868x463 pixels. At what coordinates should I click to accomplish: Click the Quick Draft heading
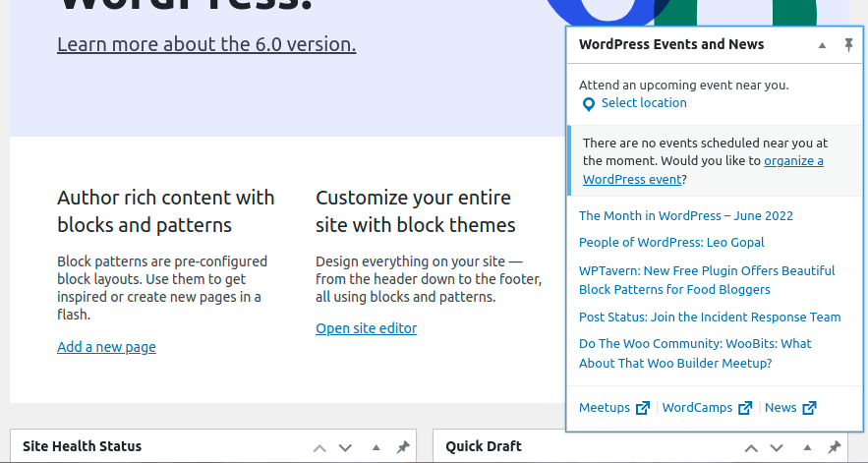(x=484, y=446)
